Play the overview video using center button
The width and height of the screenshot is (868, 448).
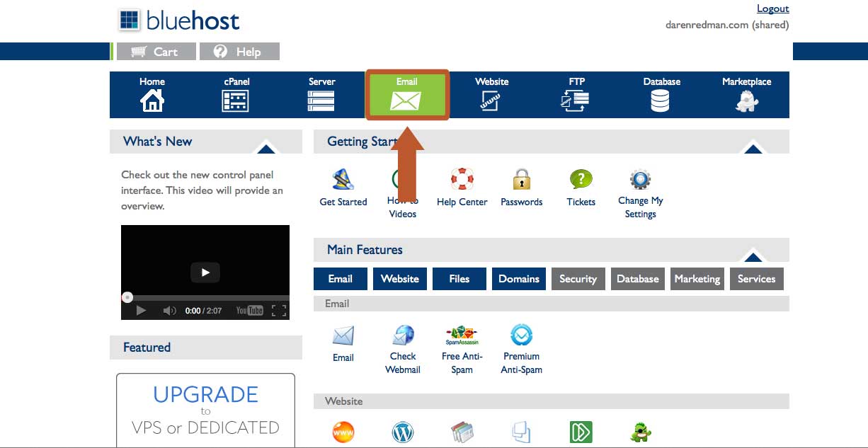tap(205, 272)
